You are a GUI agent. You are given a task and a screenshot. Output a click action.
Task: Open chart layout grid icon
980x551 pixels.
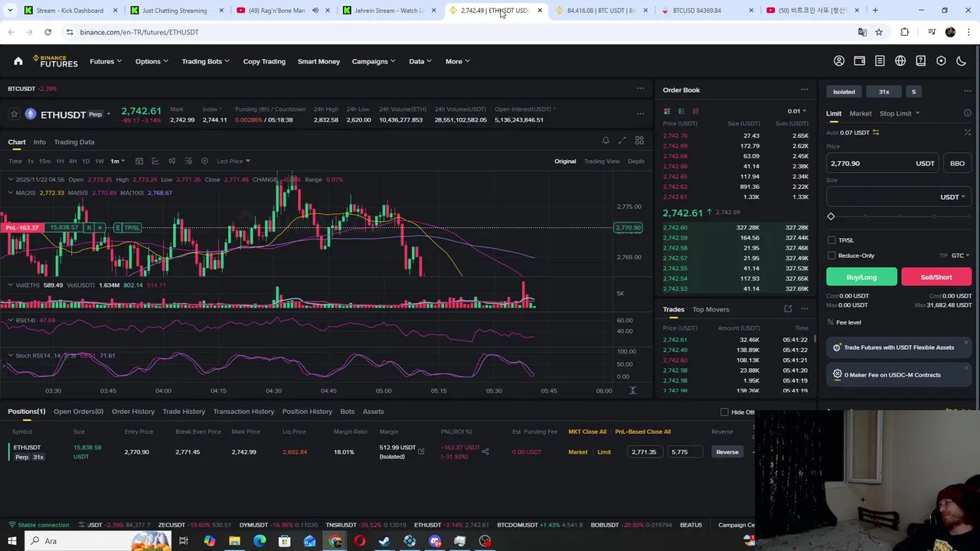point(639,141)
